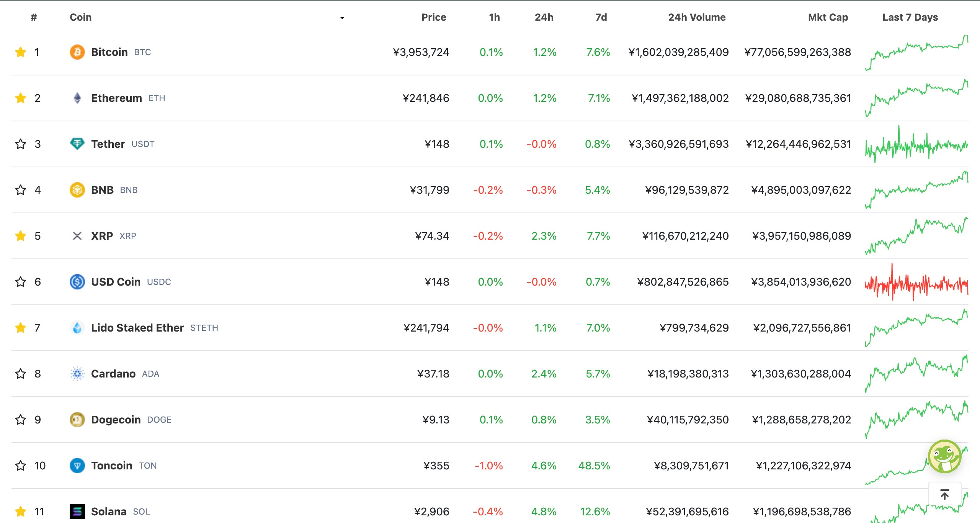Open Lido Staked Ether page link
This screenshot has height=523, width=980.
point(137,328)
